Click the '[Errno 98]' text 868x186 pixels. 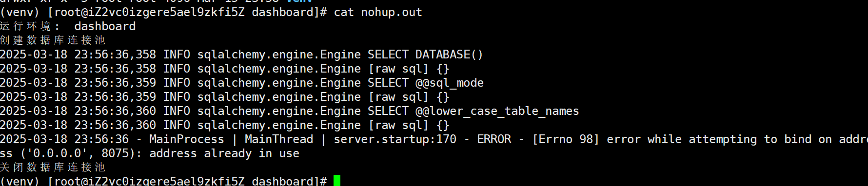(566, 139)
